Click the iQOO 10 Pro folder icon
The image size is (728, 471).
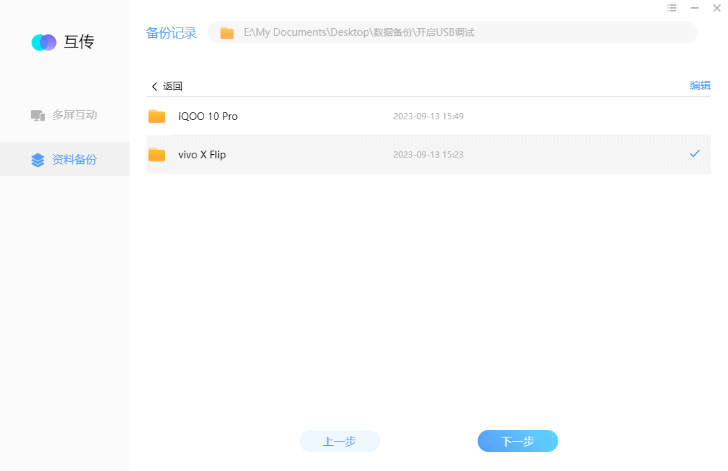[x=157, y=116]
